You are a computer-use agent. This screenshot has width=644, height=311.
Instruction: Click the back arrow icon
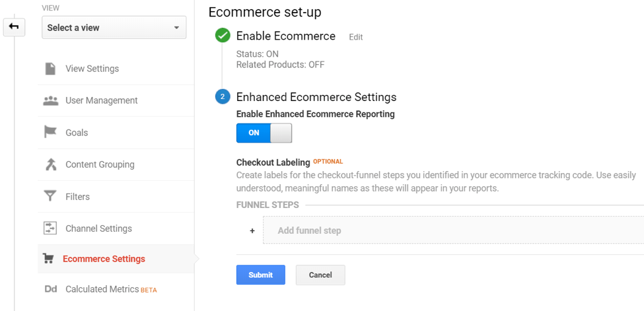click(14, 27)
